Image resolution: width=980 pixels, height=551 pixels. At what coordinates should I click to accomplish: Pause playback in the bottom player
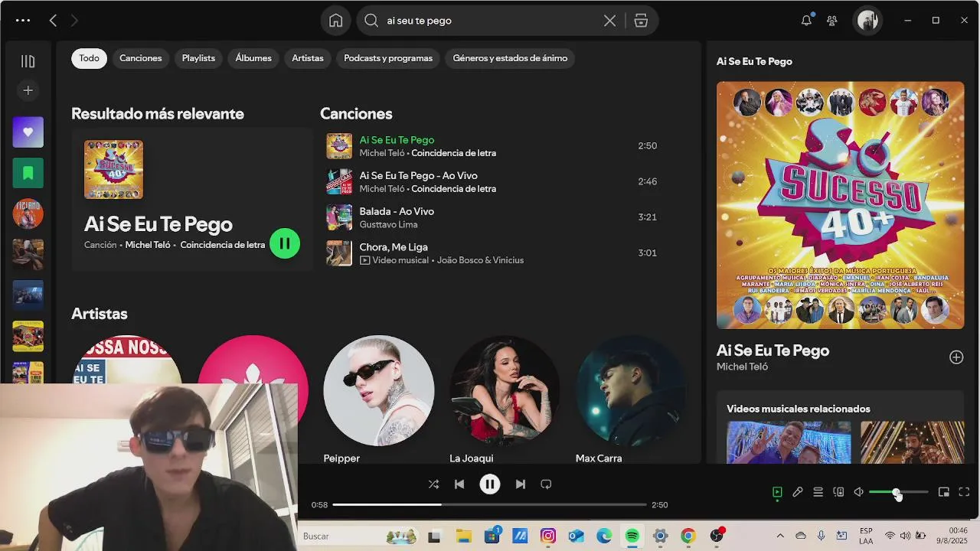coord(490,484)
